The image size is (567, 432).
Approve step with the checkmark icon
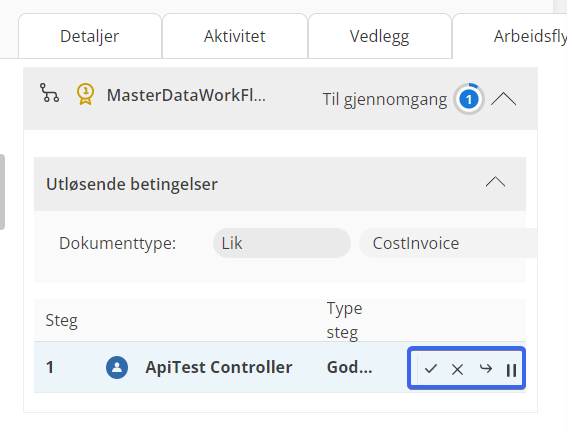pos(431,369)
